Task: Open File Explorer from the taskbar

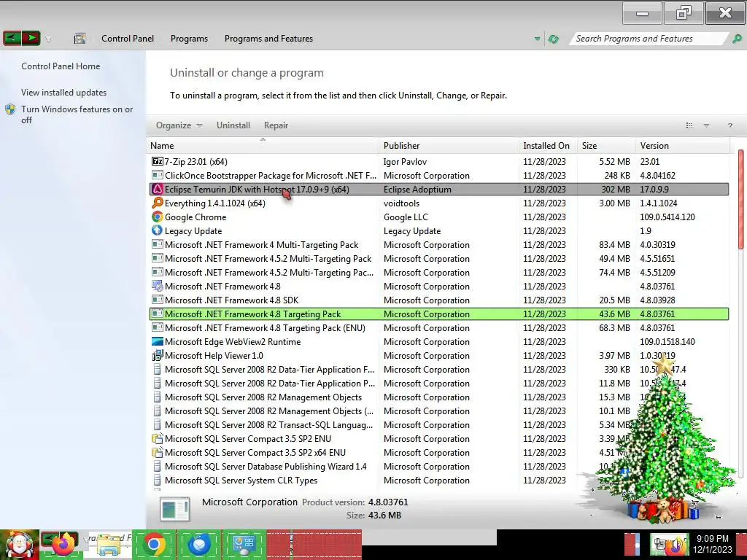Action: [109, 544]
